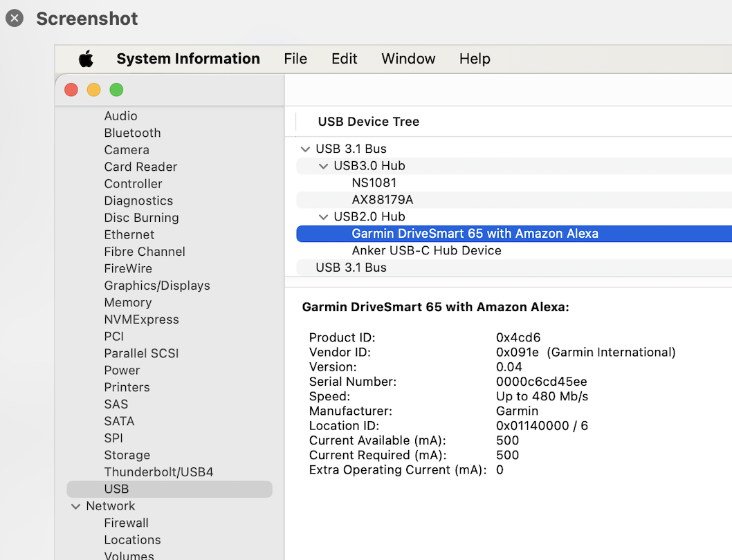Viewport: 732px width, 560px height.
Task: Open the Help menu
Action: [475, 59]
